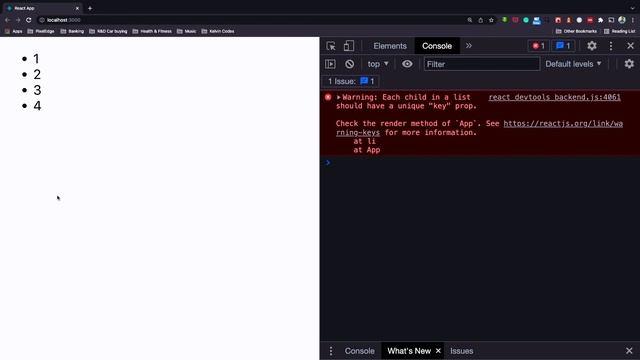The image size is (640, 360).
Task: Focus the console Filter field
Action: pos(482,64)
